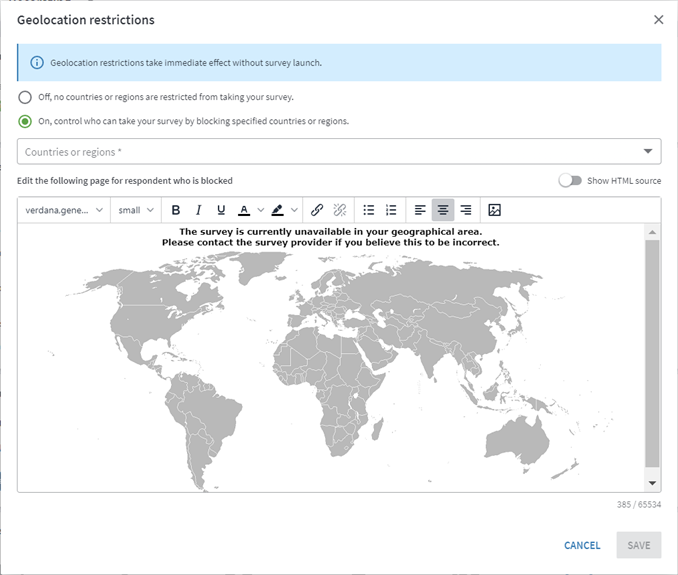Click the SAVE button
The width and height of the screenshot is (678, 575).
point(639,545)
